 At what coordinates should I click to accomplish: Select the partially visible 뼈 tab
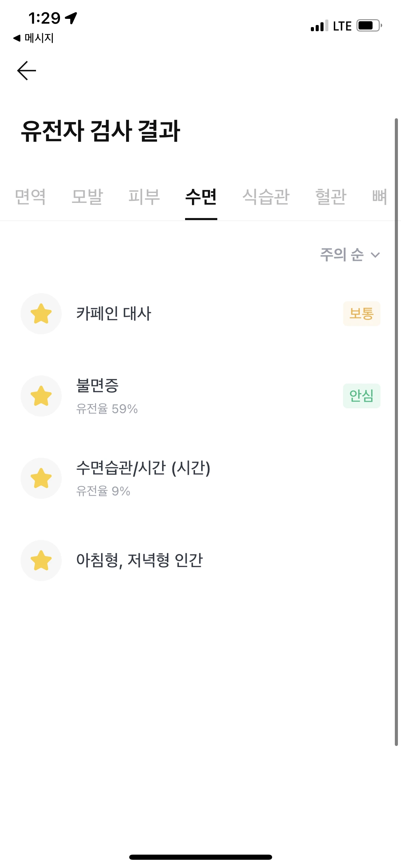click(x=380, y=197)
